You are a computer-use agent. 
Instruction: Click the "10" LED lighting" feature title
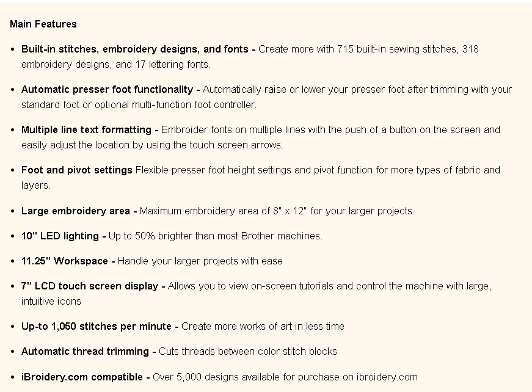(60, 236)
